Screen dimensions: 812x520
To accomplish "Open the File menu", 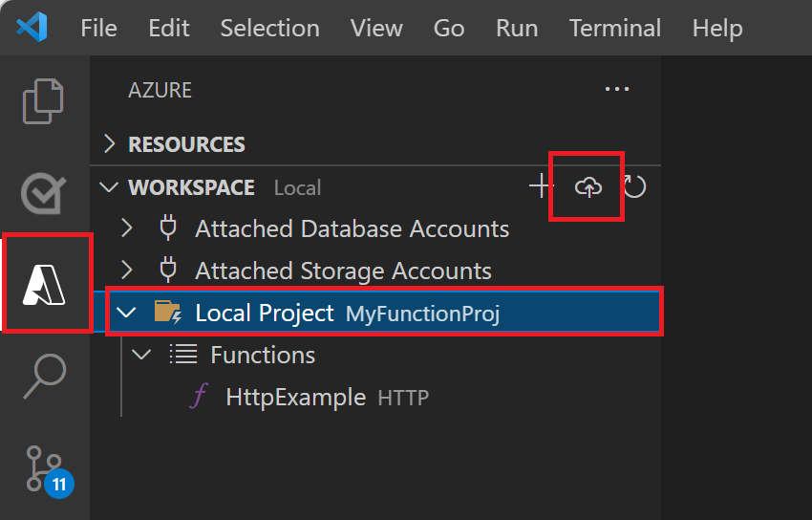I will coord(98,28).
